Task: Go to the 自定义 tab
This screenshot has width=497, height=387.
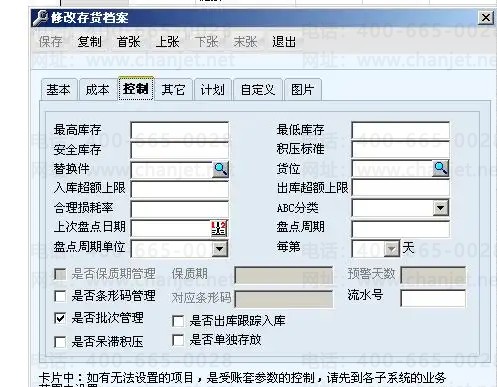Action: 258,90
